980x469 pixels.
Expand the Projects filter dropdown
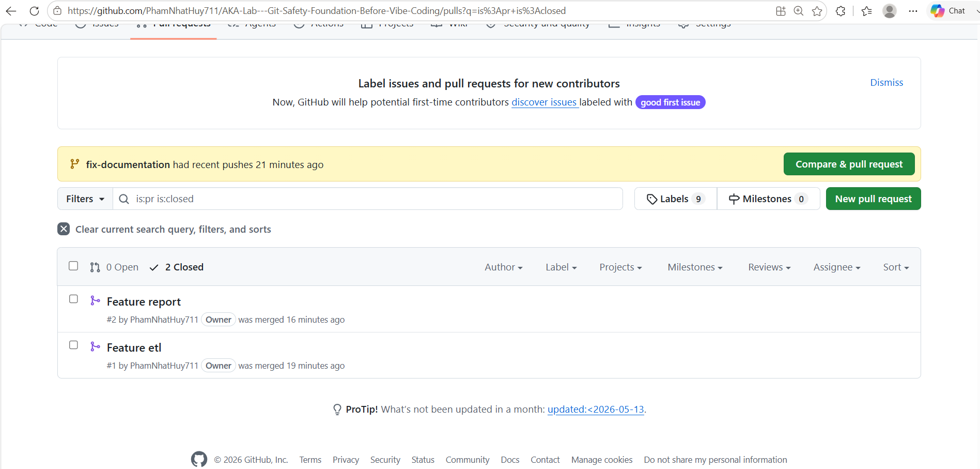[620, 267]
